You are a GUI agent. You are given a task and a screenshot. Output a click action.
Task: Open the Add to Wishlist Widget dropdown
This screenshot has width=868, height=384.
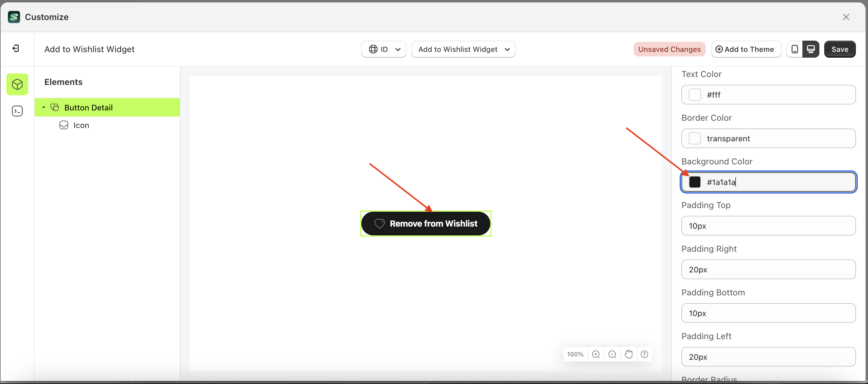pos(463,49)
